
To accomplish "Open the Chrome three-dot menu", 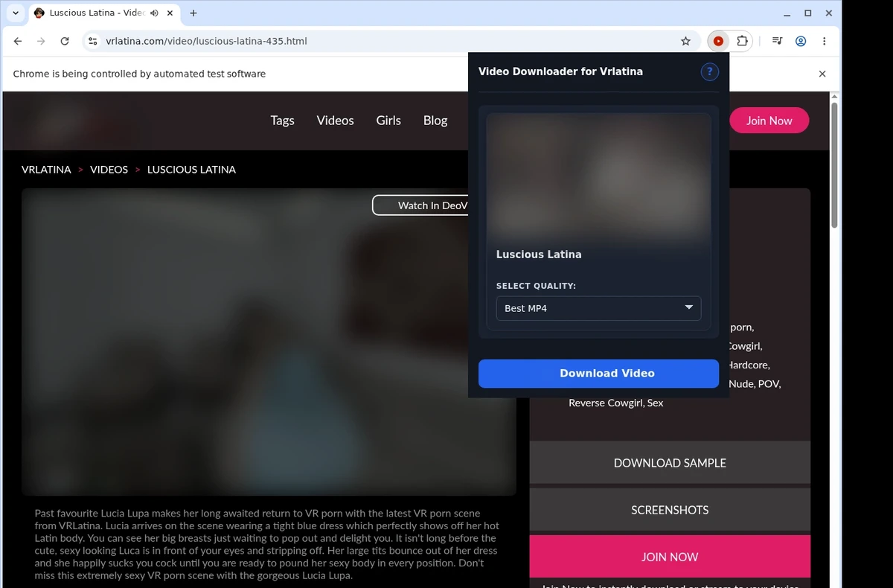I will point(825,42).
